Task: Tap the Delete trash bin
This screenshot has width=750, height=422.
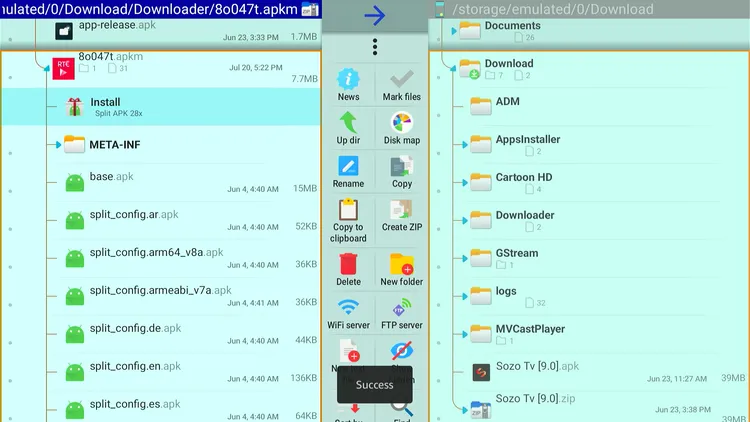Action: pos(348,264)
